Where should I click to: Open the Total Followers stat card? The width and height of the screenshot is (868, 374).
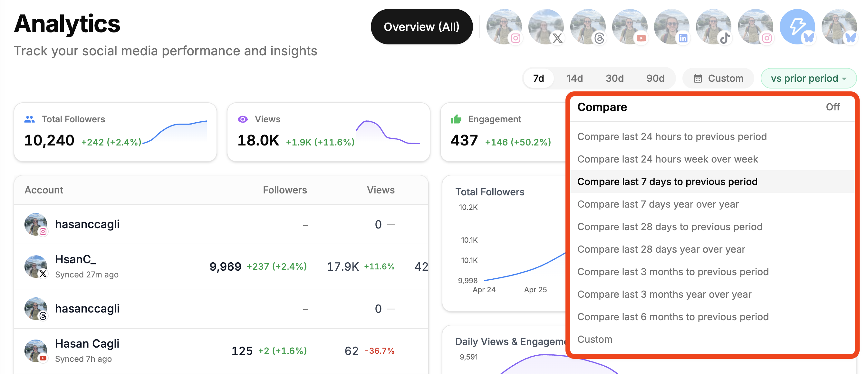tap(115, 132)
